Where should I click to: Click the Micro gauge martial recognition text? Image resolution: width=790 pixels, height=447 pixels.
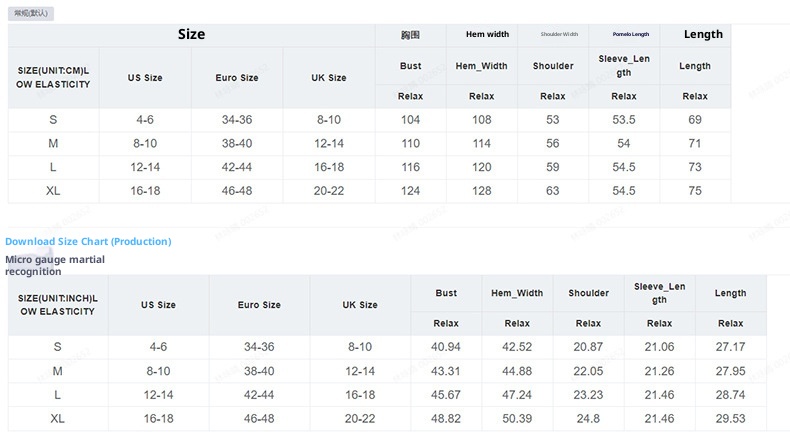55,265
